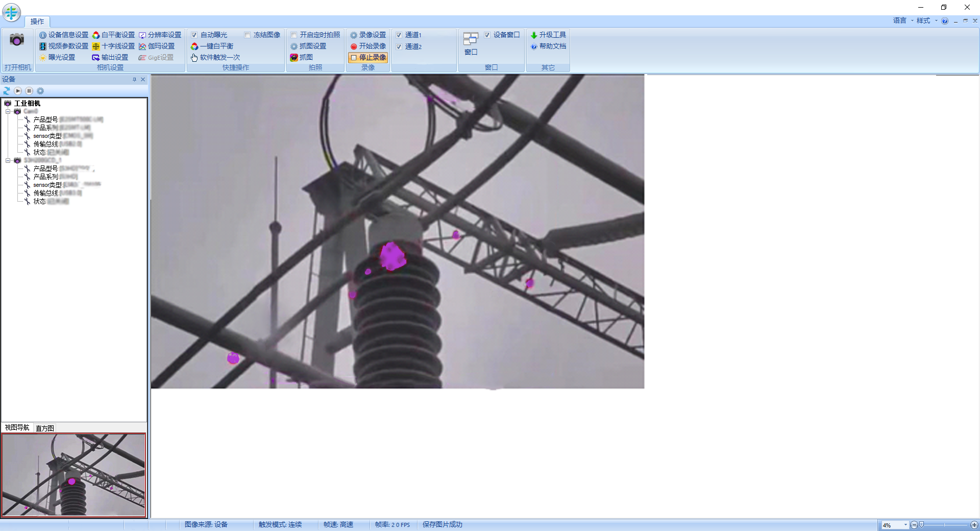Switch to the 直方图 histogram tab
This screenshot has width=980, height=531.
coord(44,428)
